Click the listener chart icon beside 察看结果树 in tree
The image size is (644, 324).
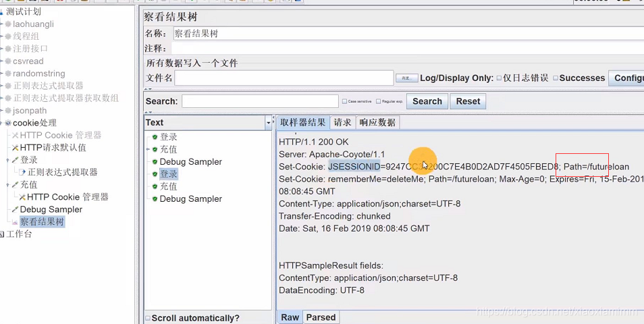point(16,222)
